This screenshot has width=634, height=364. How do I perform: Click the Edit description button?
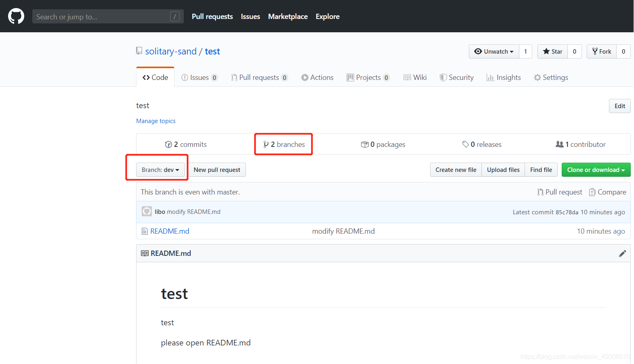pyautogui.click(x=620, y=106)
